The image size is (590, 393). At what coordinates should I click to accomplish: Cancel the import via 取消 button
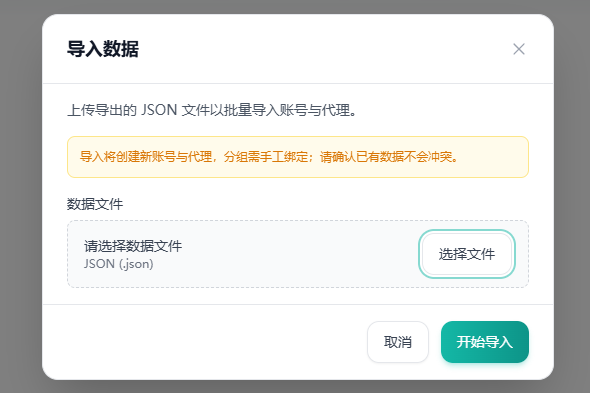pos(398,342)
